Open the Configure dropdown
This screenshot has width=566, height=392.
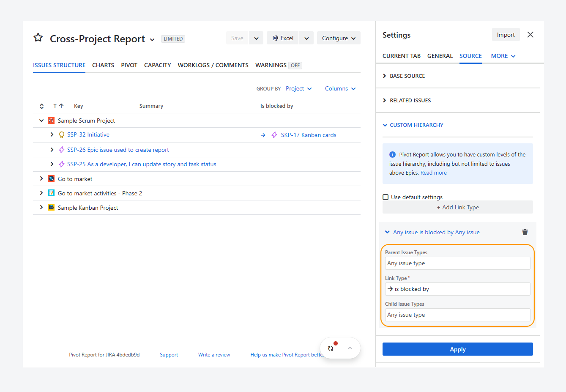tap(339, 38)
